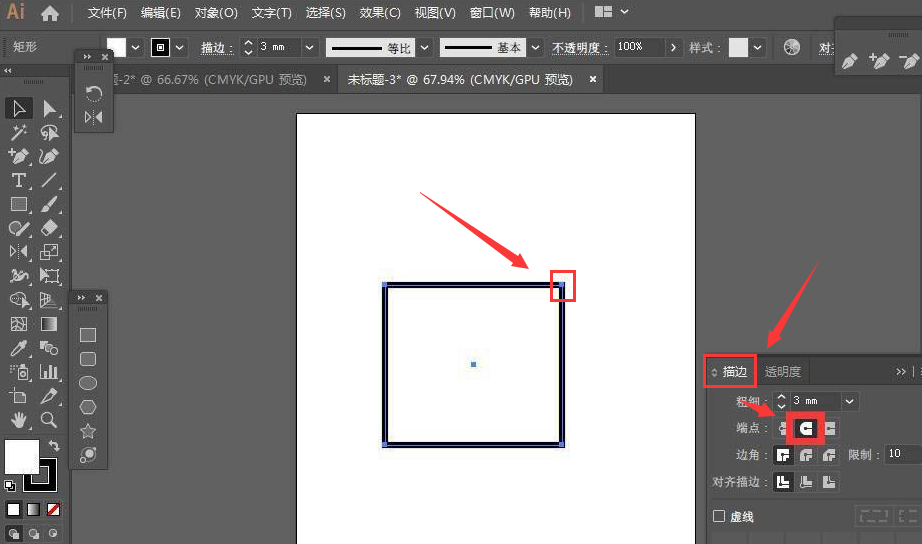The image size is (922, 544).
Task: Select the Eyedropper tool
Action: tap(18, 348)
